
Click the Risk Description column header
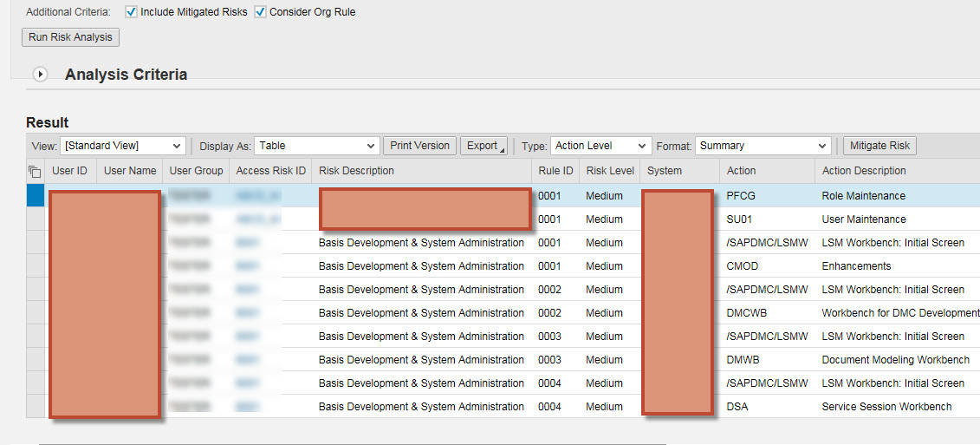421,171
